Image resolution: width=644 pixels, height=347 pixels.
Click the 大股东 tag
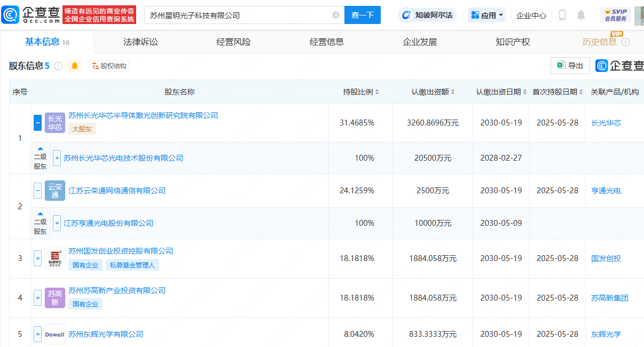point(82,129)
